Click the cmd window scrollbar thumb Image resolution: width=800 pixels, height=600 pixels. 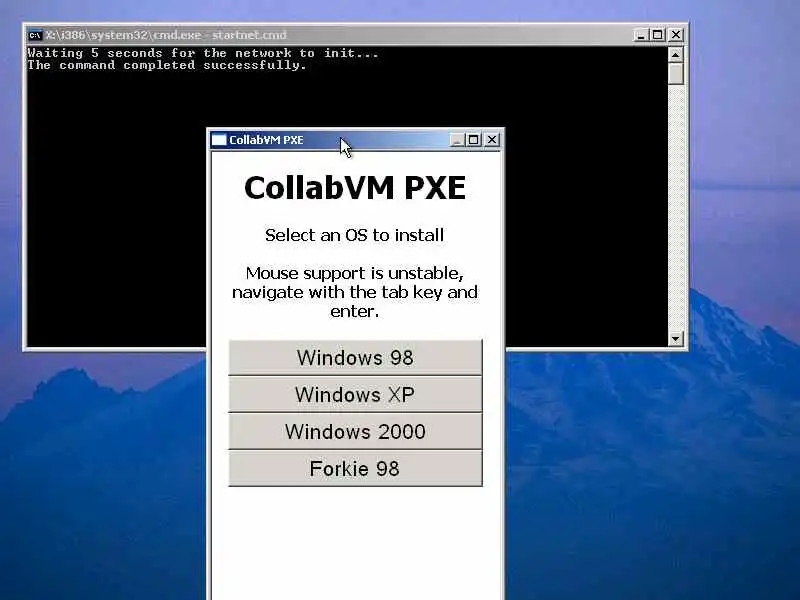[676, 73]
